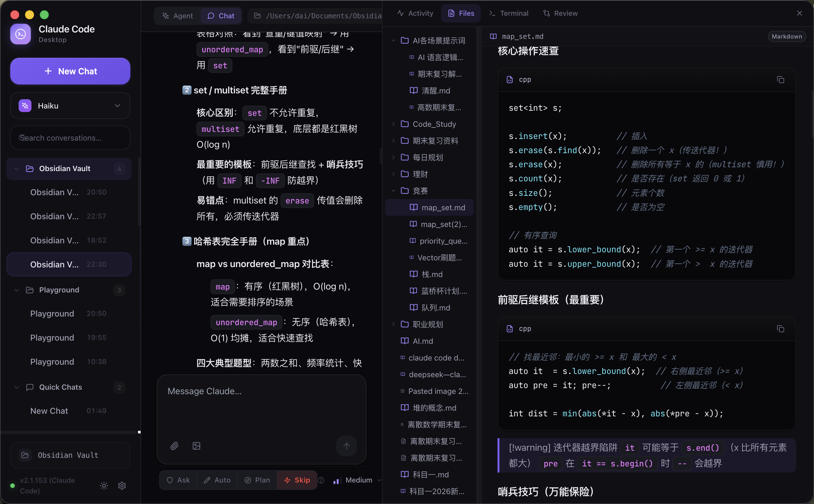
Task: Open the Review tab
Action: pyautogui.click(x=560, y=13)
